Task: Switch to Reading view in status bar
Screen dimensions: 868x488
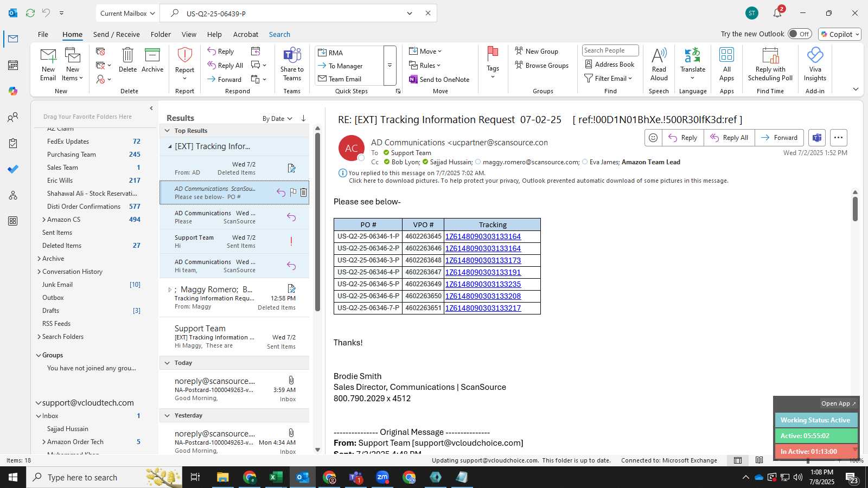Action: point(759,460)
